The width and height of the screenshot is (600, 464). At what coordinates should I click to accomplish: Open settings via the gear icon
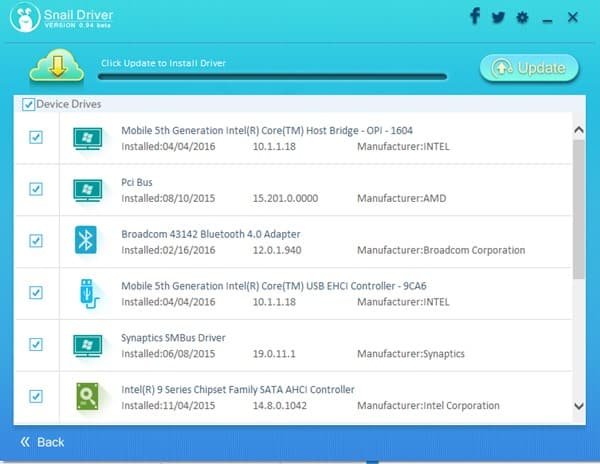click(521, 18)
